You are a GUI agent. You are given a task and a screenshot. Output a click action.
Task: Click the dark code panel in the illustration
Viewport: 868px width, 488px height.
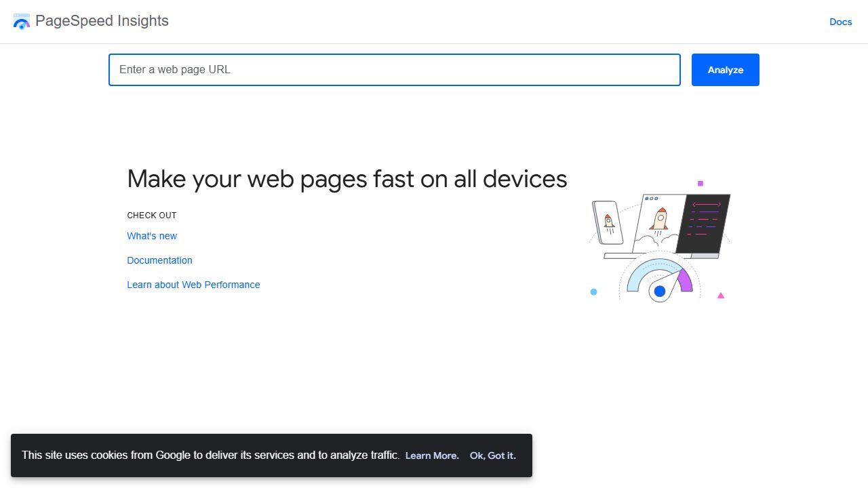(705, 224)
